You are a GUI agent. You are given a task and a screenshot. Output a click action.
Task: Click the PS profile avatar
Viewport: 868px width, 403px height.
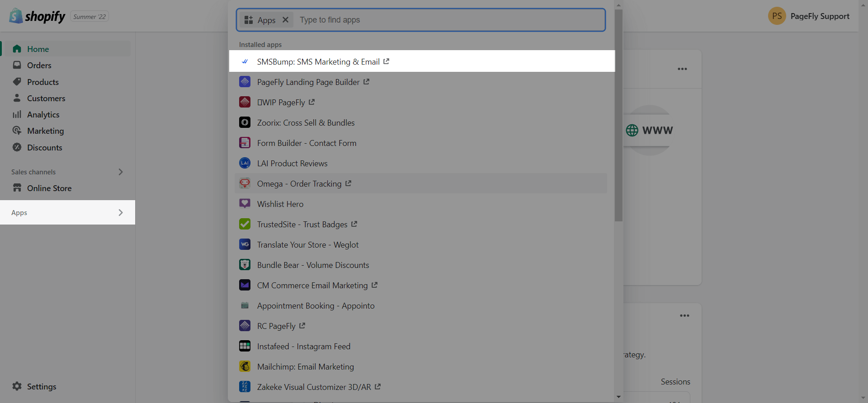(x=777, y=16)
